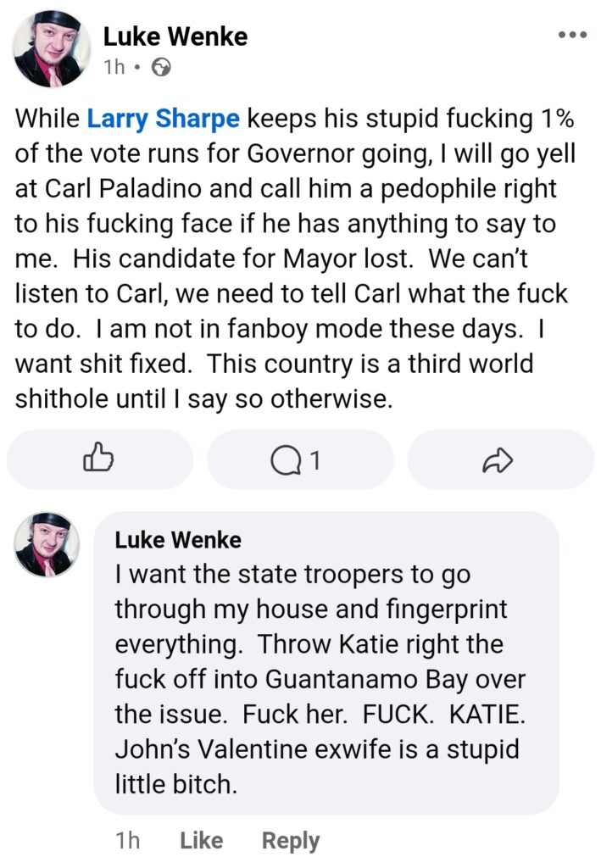Image resolution: width=601 pixels, height=868 pixels.
Task: Click Reply under the comment
Action: 292,840
